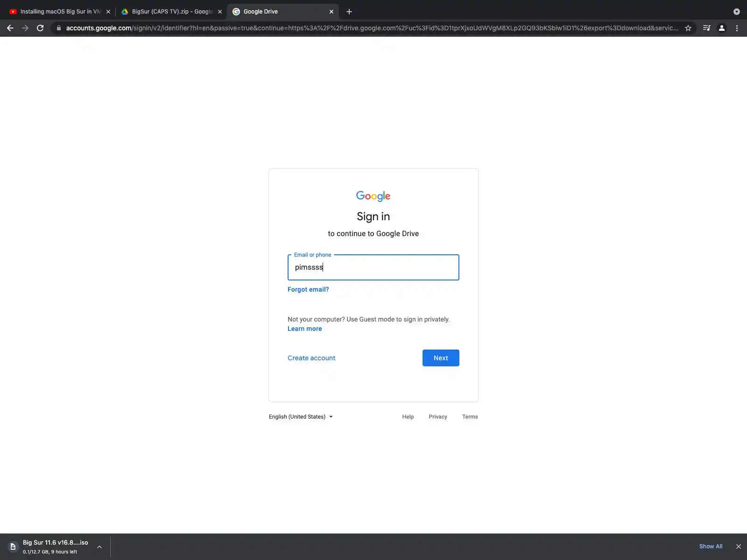Open the Chrome profile icon
Screen dimensions: 747x560
point(721,28)
